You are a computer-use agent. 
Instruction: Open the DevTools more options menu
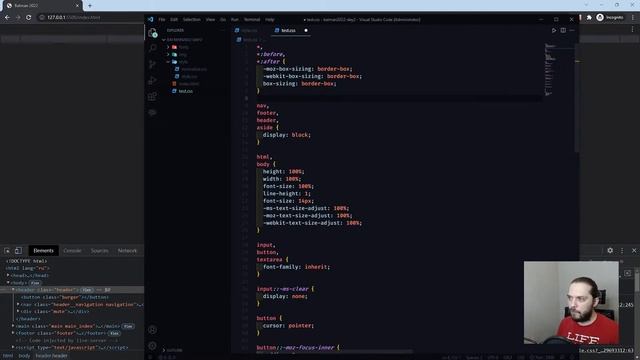point(622,251)
